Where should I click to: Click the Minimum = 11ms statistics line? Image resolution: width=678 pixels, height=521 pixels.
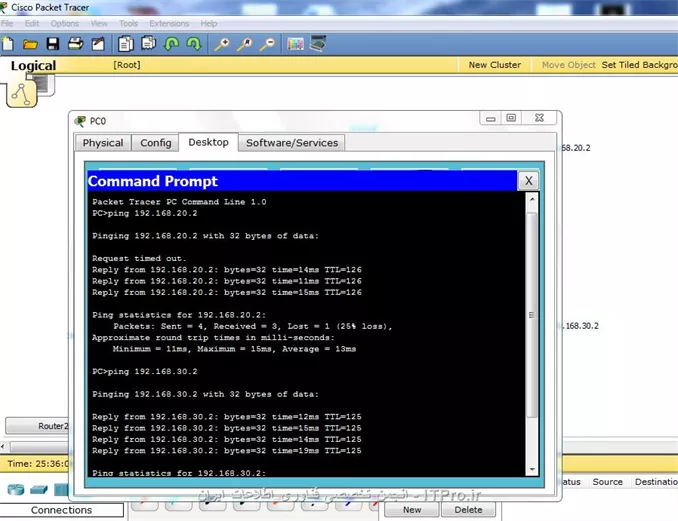234,349
